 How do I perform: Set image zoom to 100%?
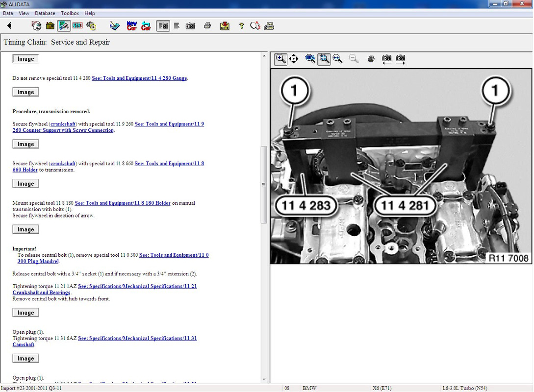tap(310, 59)
